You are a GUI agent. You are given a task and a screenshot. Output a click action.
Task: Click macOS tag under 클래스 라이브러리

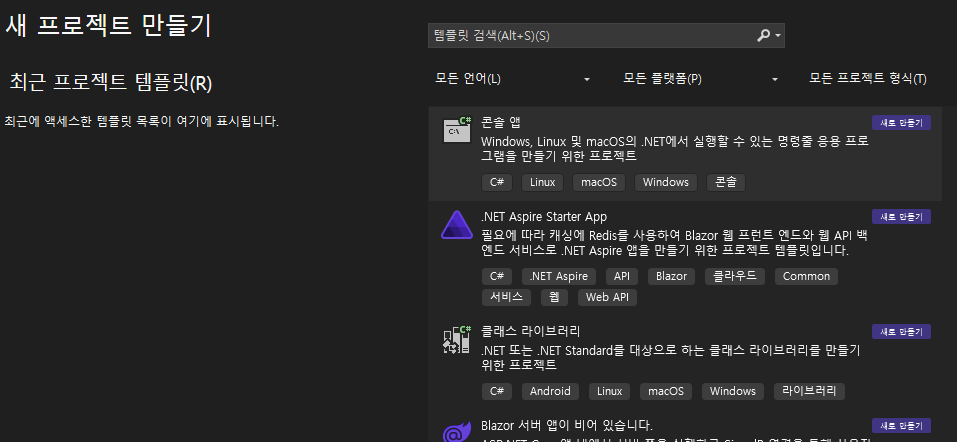coord(666,391)
